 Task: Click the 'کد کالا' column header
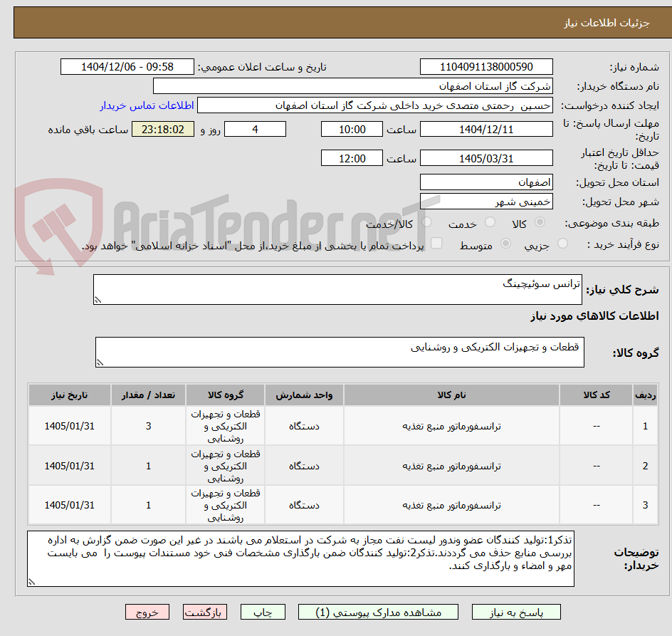[596, 395]
